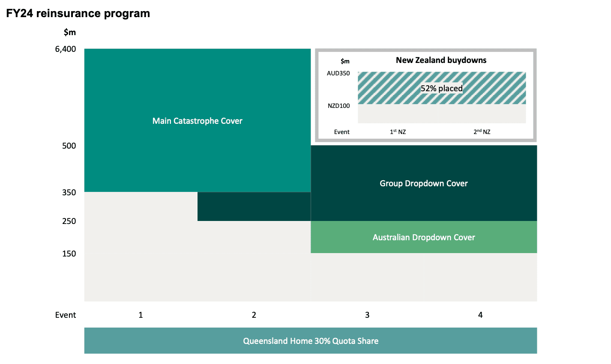Screen dimensions: 611x364
Task: Click the Group Dropdown Cover region
Action: [x=423, y=183]
